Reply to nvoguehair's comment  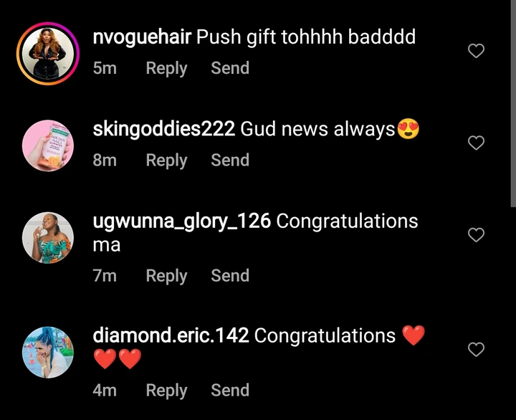pyautogui.click(x=166, y=69)
